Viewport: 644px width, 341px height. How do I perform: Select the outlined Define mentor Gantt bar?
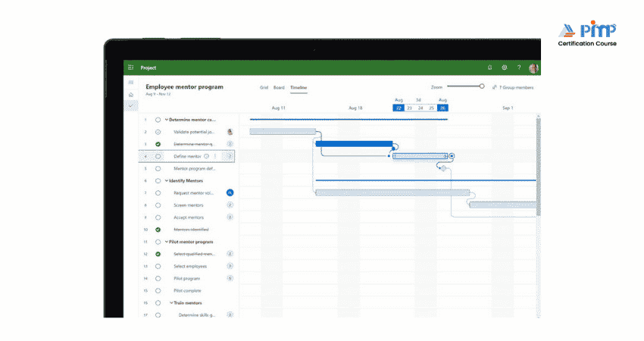point(420,156)
